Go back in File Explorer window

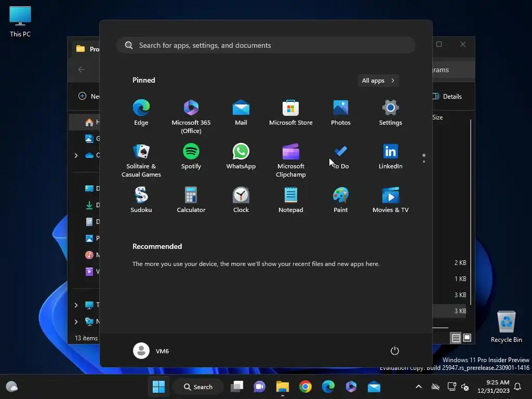82,69
